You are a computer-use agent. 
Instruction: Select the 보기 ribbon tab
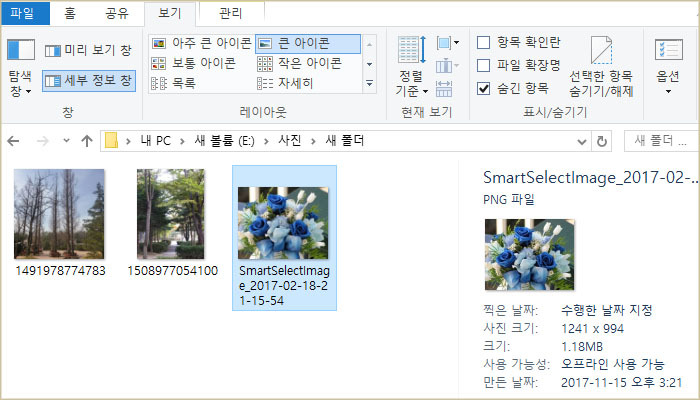[170, 13]
